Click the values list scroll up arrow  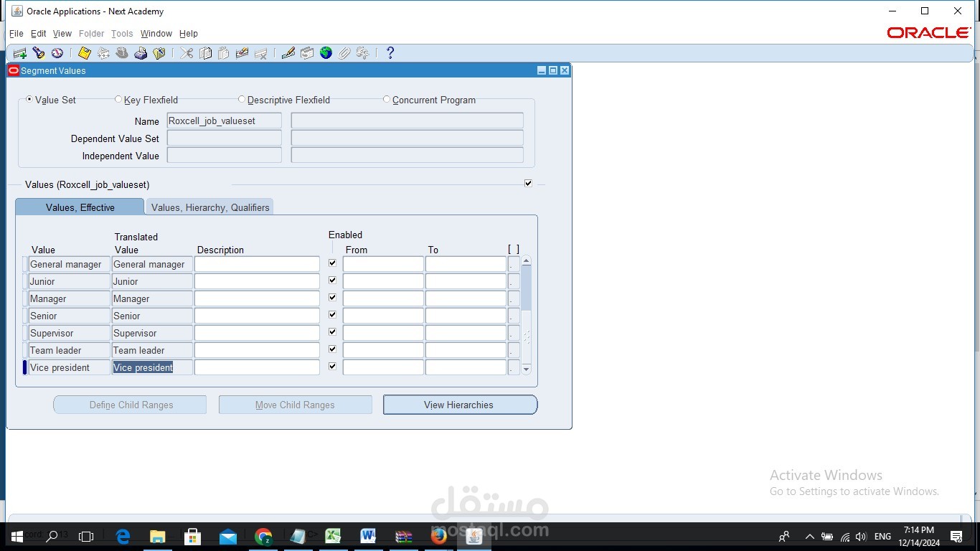(x=527, y=261)
